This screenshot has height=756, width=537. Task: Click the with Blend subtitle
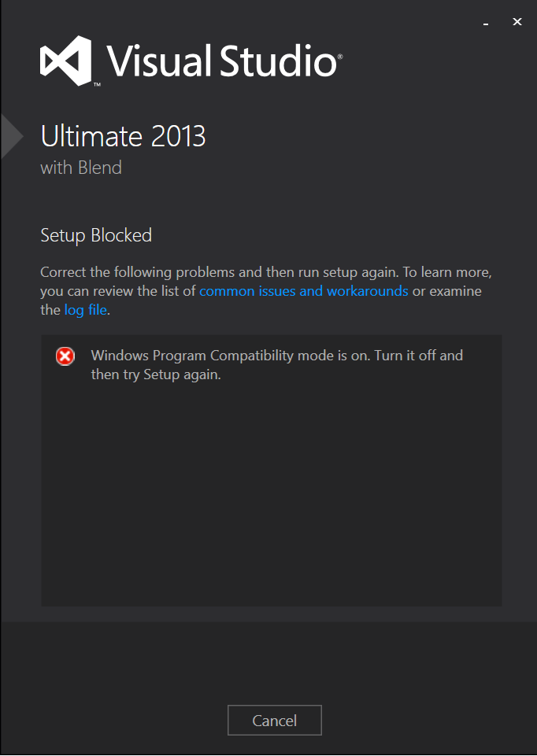(x=81, y=168)
